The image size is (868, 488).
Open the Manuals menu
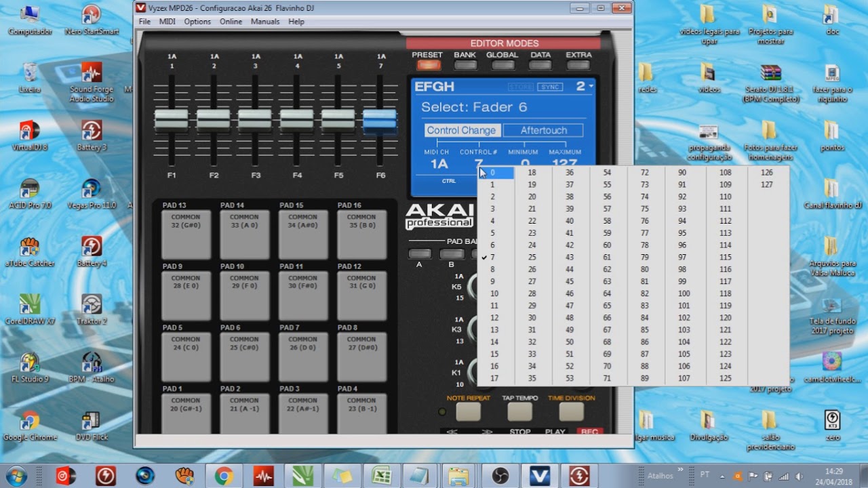(x=265, y=22)
